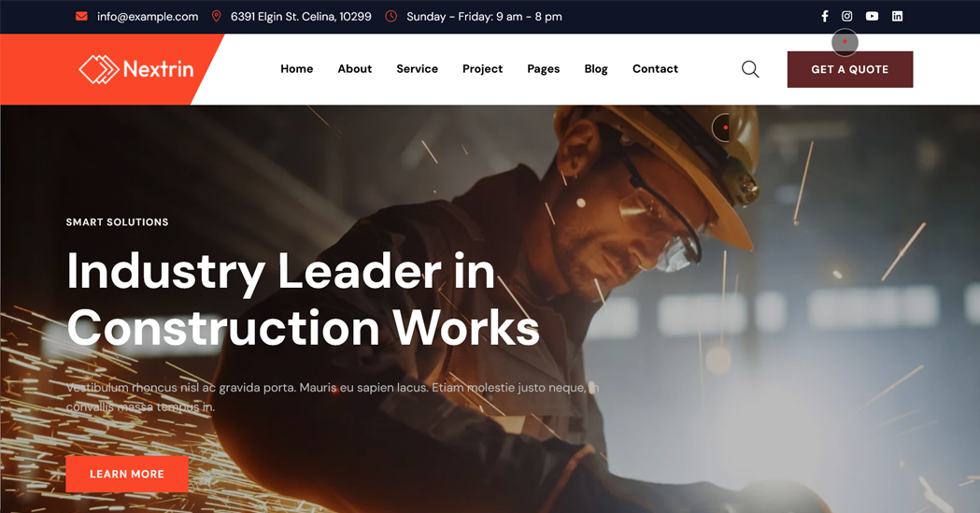Open the search magnifier icon
The image size is (980, 513).
[x=750, y=69]
